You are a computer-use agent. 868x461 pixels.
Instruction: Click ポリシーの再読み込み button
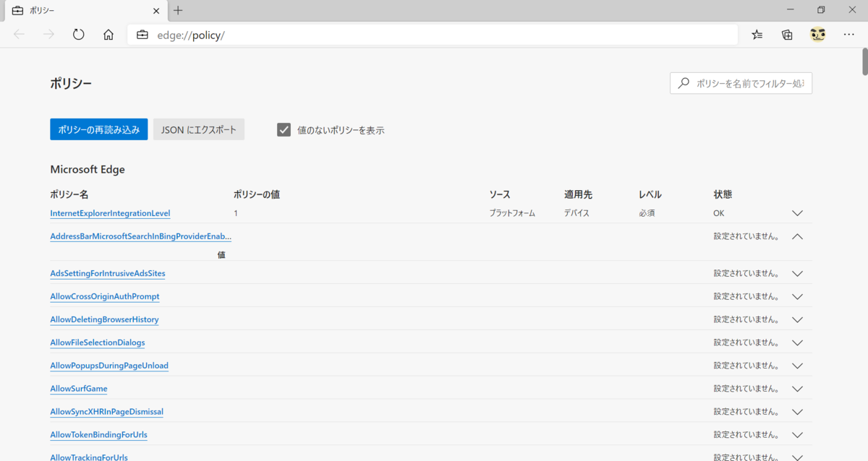pos(99,129)
